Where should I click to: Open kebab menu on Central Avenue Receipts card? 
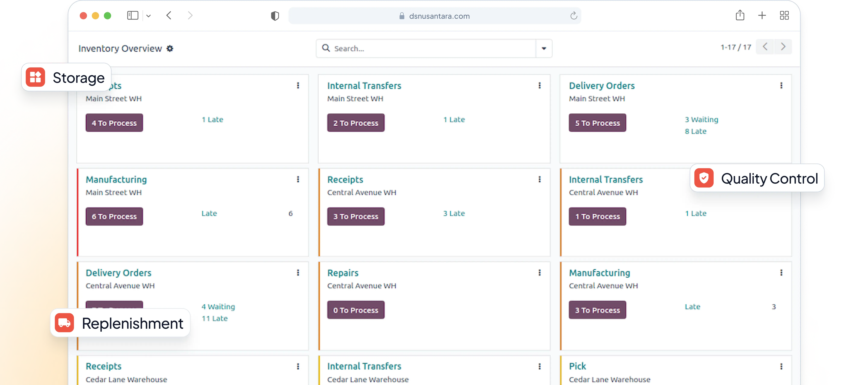(539, 180)
